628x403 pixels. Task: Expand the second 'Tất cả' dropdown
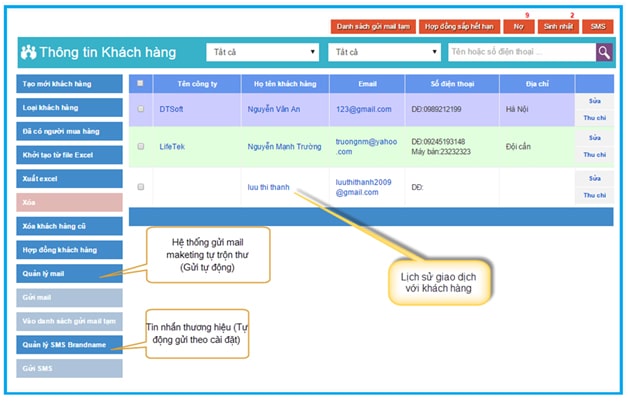(384, 51)
